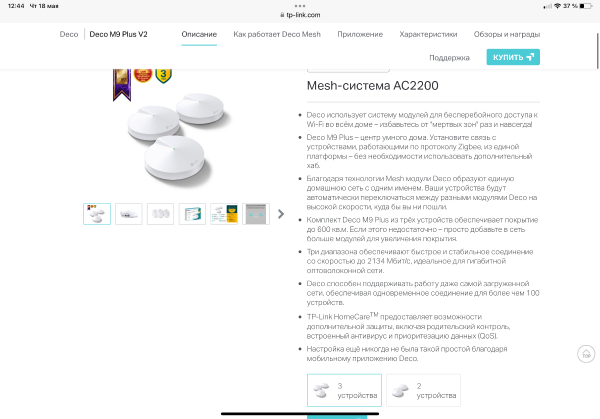Open the Поддержка link
Viewport: 600px width, 419px height.
pos(449,58)
